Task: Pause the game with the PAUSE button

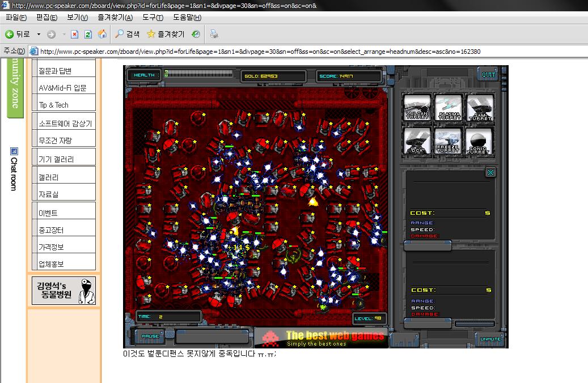Action: (x=150, y=336)
